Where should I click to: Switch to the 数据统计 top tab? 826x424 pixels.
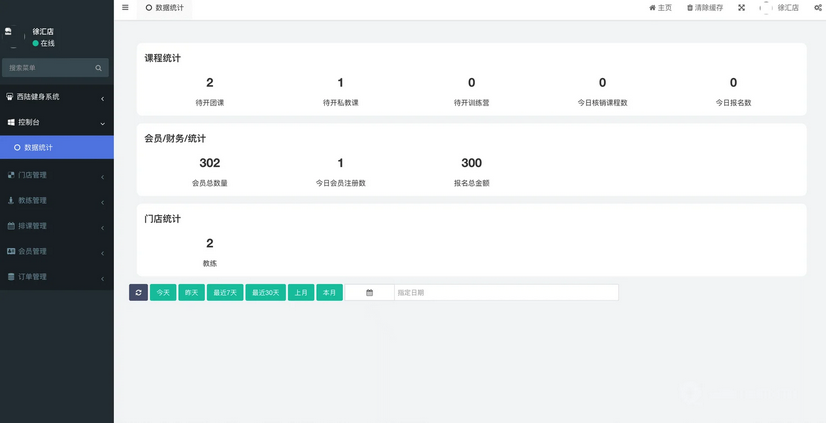point(164,8)
